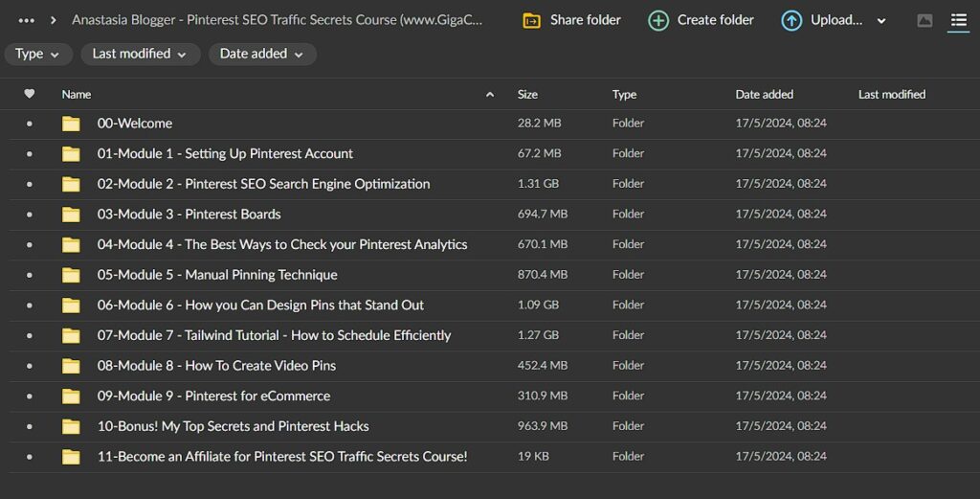The height and width of the screenshot is (499, 980).
Task: Sort by Date added column header
Action: click(x=765, y=95)
